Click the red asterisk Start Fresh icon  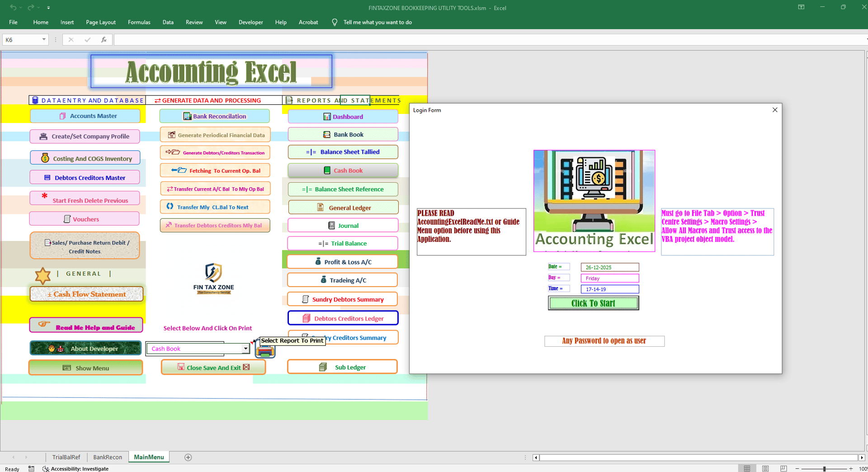(x=44, y=196)
